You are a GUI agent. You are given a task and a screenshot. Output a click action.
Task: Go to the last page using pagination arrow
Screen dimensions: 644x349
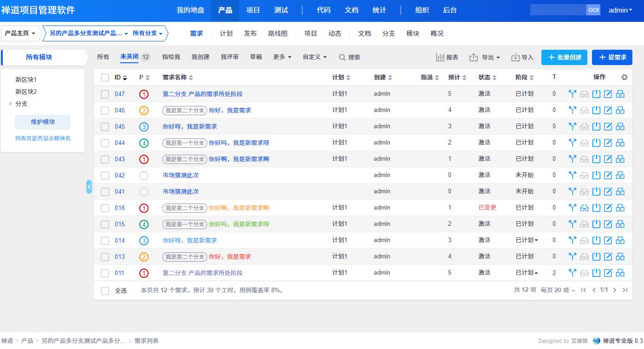(x=625, y=290)
